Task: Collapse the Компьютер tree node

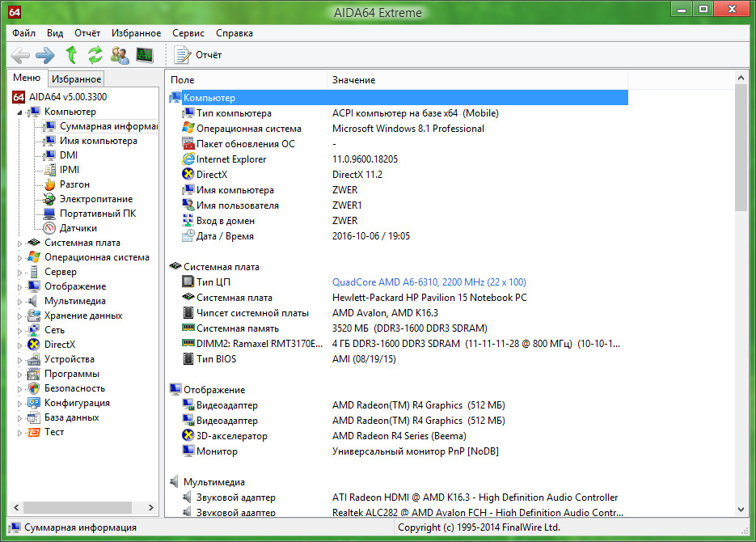Action: click(20, 112)
